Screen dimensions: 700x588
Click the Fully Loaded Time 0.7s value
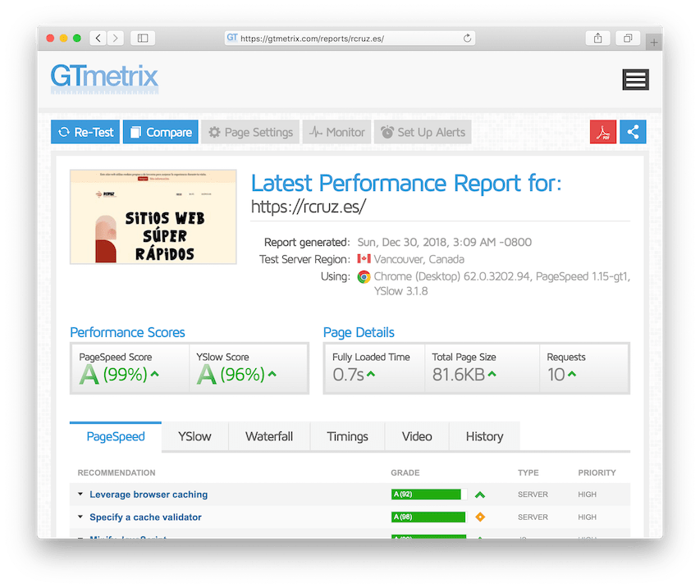(348, 374)
